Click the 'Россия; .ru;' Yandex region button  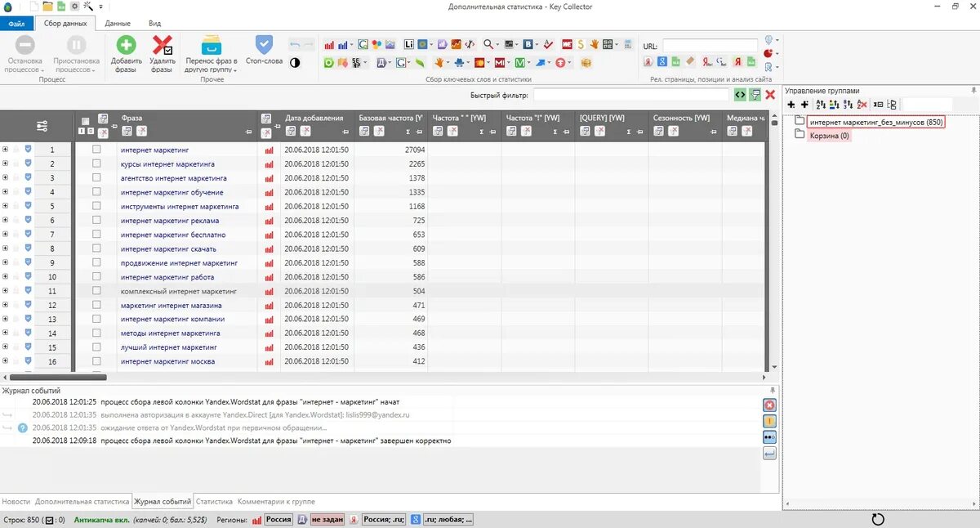(383, 520)
